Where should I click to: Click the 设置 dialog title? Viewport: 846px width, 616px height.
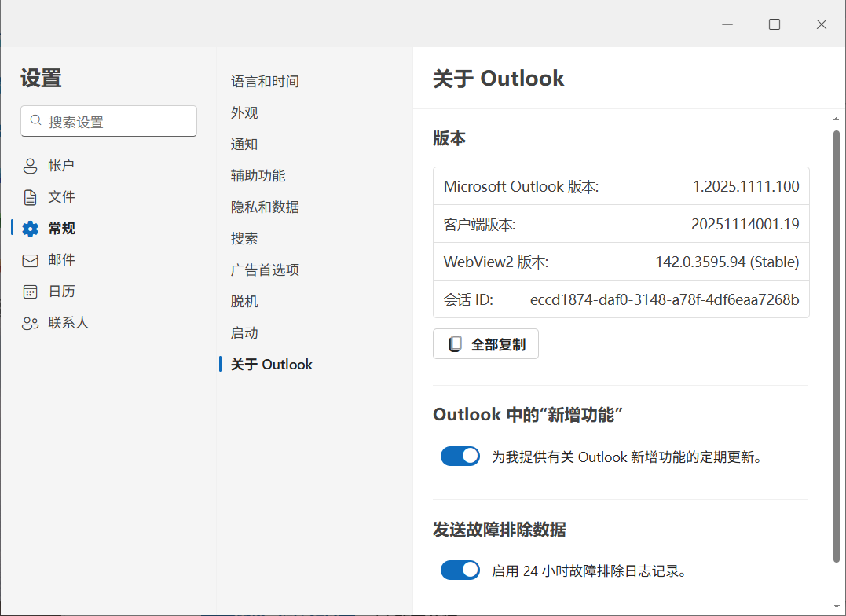pyautogui.click(x=41, y=78)
